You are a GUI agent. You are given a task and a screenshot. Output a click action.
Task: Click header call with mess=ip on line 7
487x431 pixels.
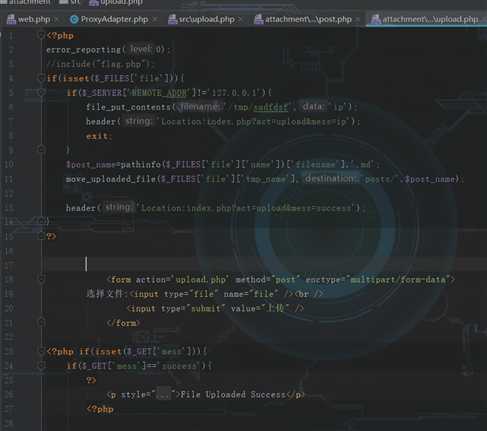point(223,122)
